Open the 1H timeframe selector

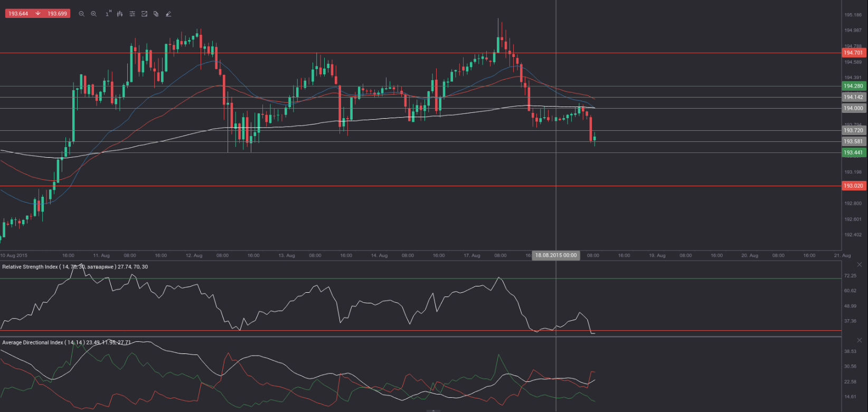point(107,14)
